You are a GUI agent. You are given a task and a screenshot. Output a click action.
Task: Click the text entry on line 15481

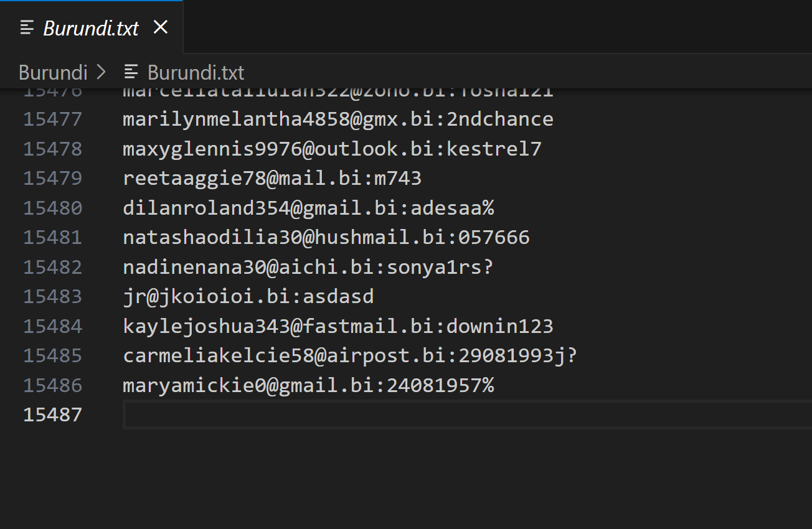(326, 237)
